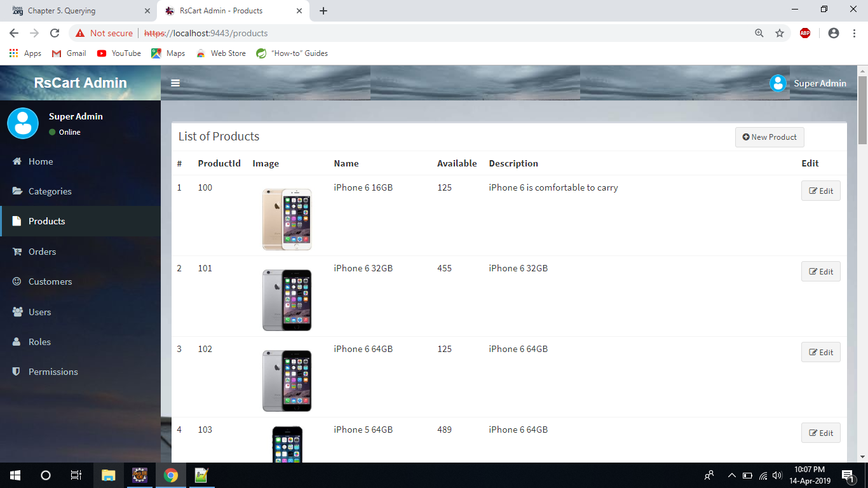Open the Web Store bookmark
This screenshot has height=488, width=868.
(221, 53)
